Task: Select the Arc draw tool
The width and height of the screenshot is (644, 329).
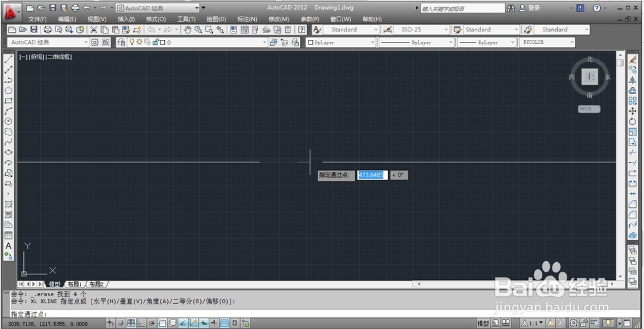Action: (8, 111)
